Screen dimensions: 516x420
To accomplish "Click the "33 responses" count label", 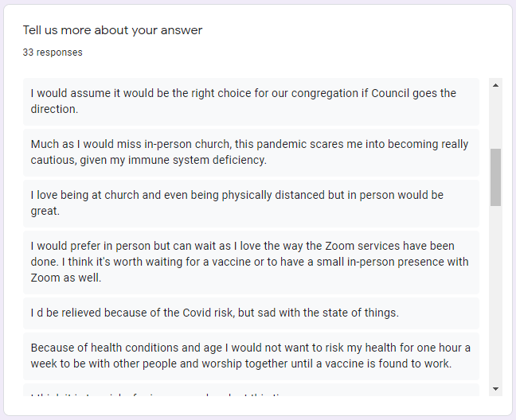I will click(53, 52).
